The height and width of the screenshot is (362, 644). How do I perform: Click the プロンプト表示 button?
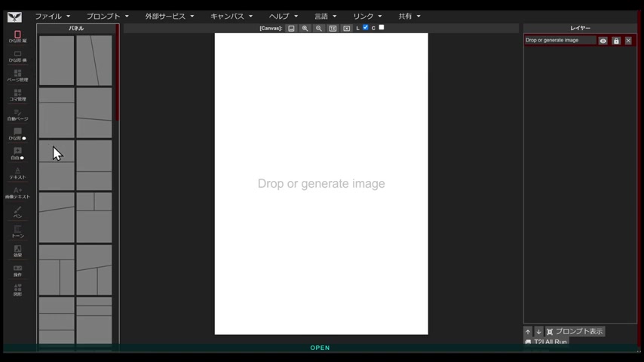(x=575, y=331)
